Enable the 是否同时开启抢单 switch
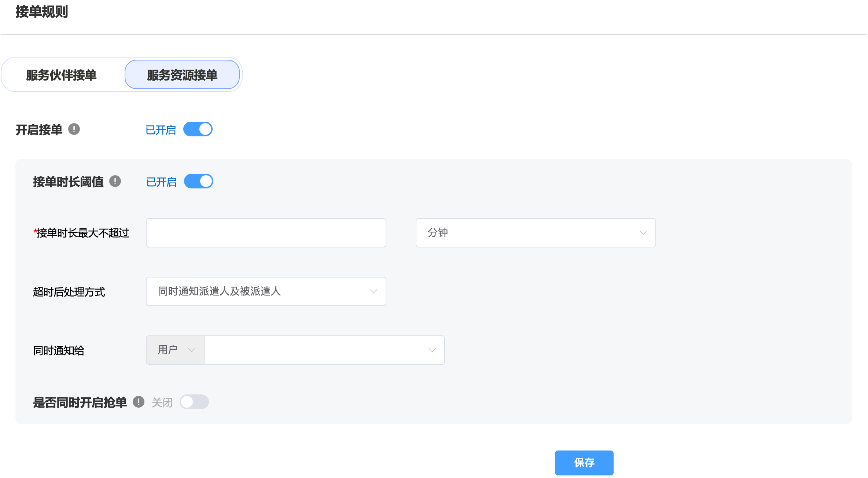 click(x=194, y=402)
